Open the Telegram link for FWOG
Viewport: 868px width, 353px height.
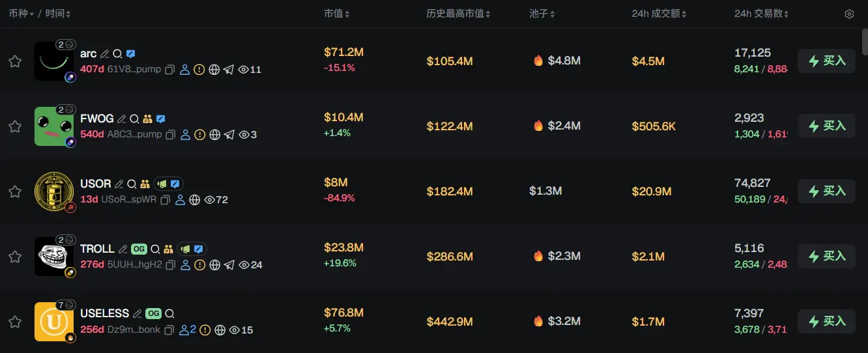tap(229, 135)
